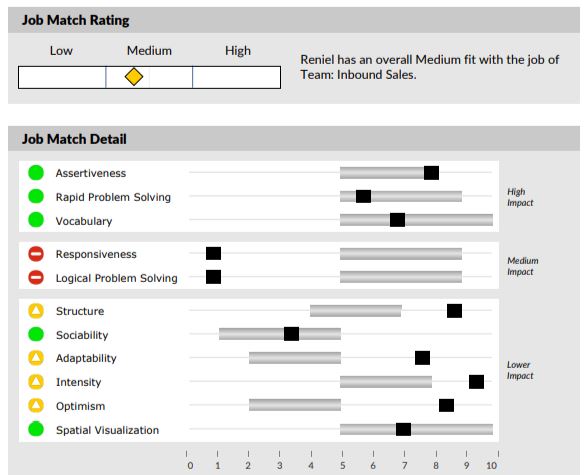Click the black score marker on Assertiveness row
The image size is (588, 475).
click(x=431, y=173)
